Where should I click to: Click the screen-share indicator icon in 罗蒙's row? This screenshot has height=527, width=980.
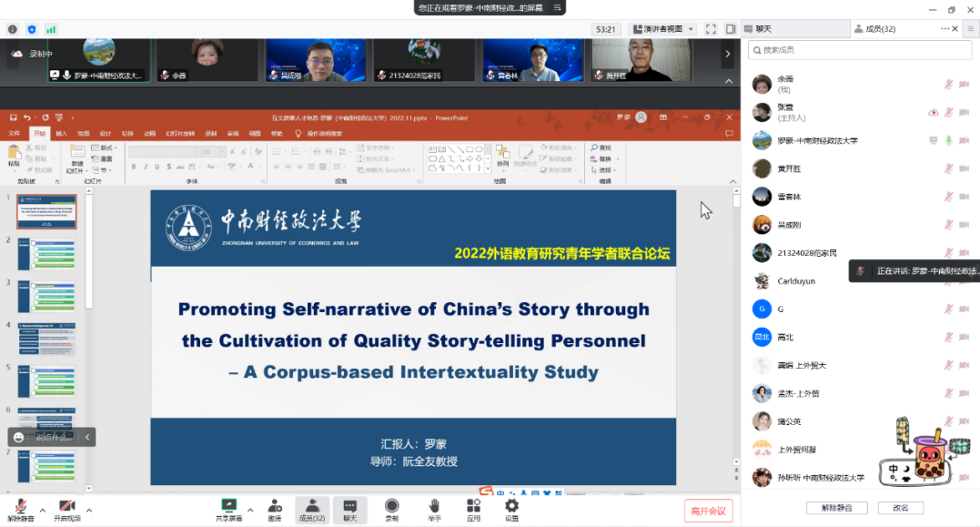point(933,141)
